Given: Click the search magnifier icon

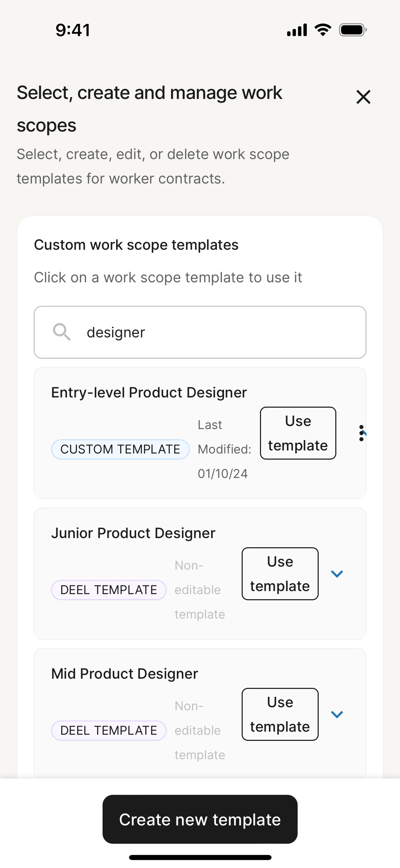Looking at the screenshot, I should (x=62, y=332).
